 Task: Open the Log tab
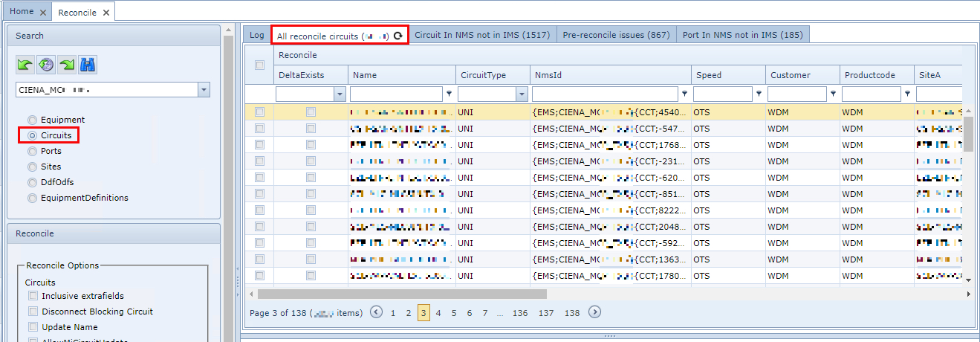(256, 35)
